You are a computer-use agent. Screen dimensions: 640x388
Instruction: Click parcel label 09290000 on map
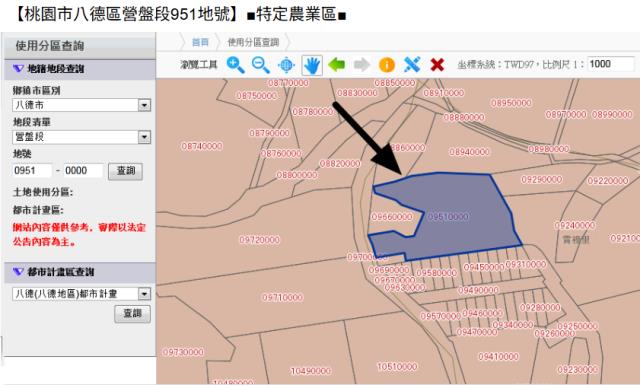click(542, 180)
